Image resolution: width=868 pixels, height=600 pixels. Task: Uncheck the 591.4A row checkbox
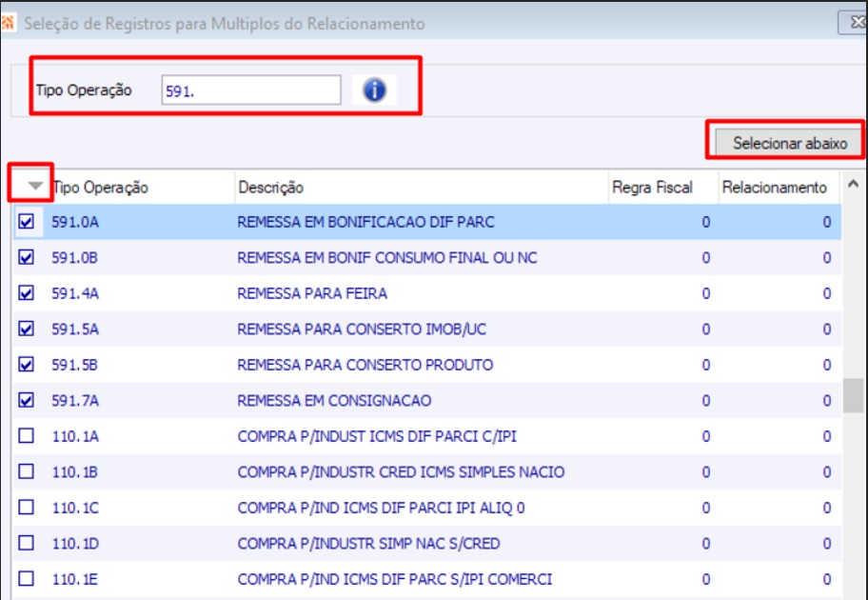click(x=26, y=292)
